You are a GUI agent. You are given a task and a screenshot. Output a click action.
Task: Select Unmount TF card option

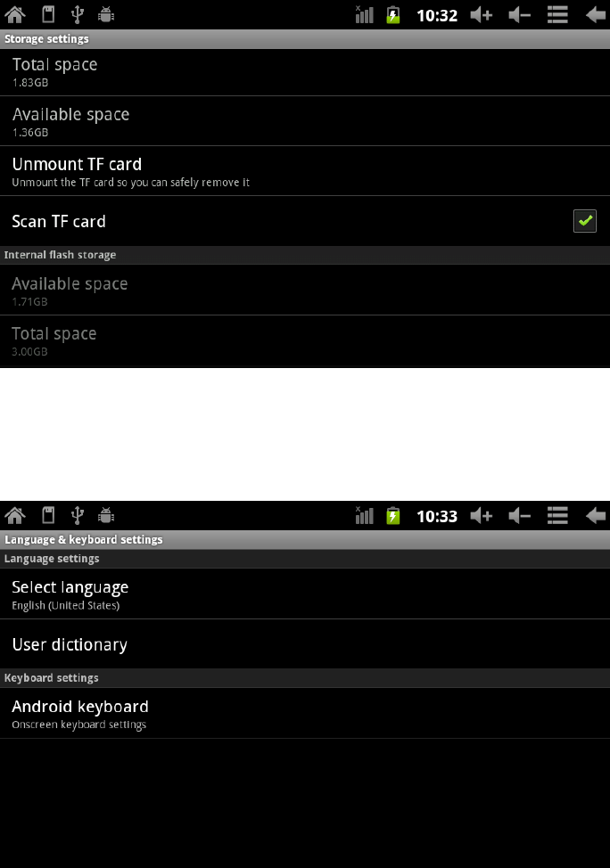(x=305, y=171)
